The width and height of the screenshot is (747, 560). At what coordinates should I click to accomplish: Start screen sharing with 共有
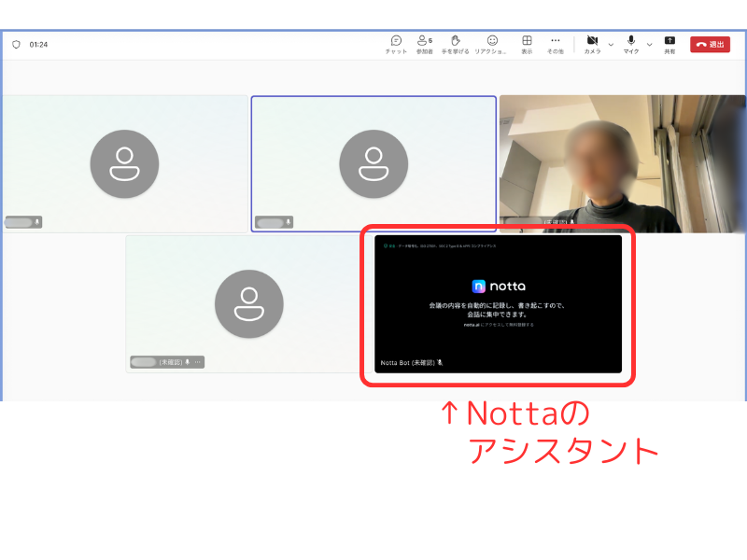click(669, 44)
